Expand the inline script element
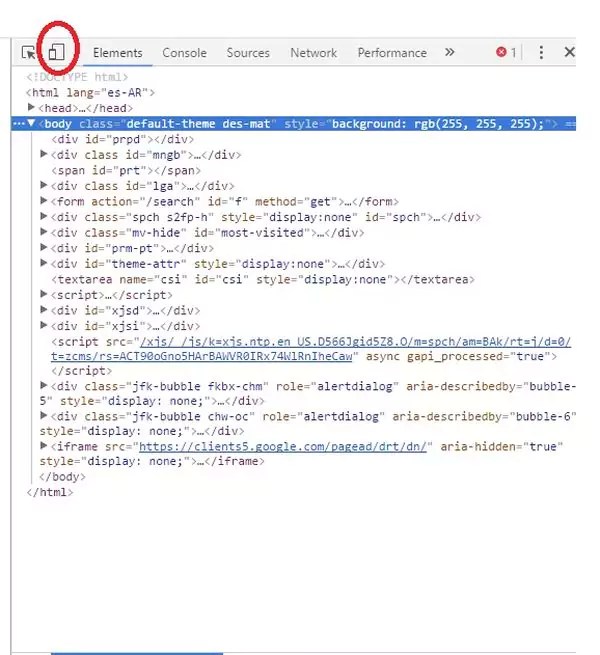The height and width of the screenshot is (655, 600). click(43, 294)
